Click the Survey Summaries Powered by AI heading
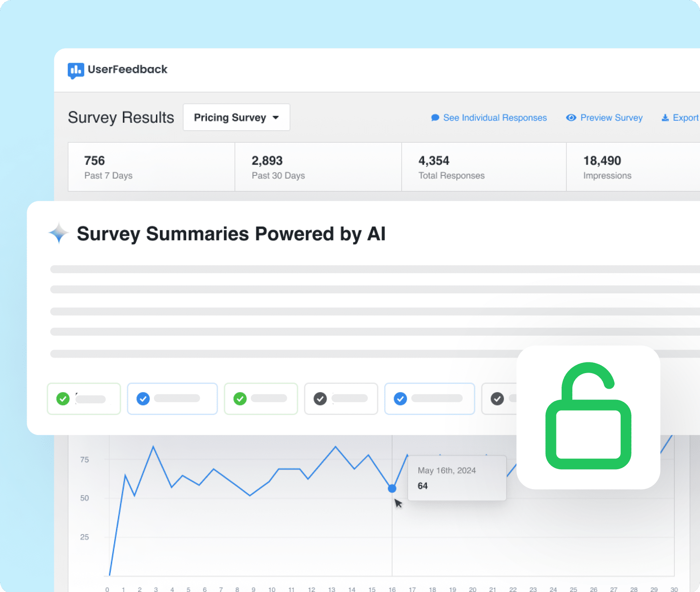 231,234
